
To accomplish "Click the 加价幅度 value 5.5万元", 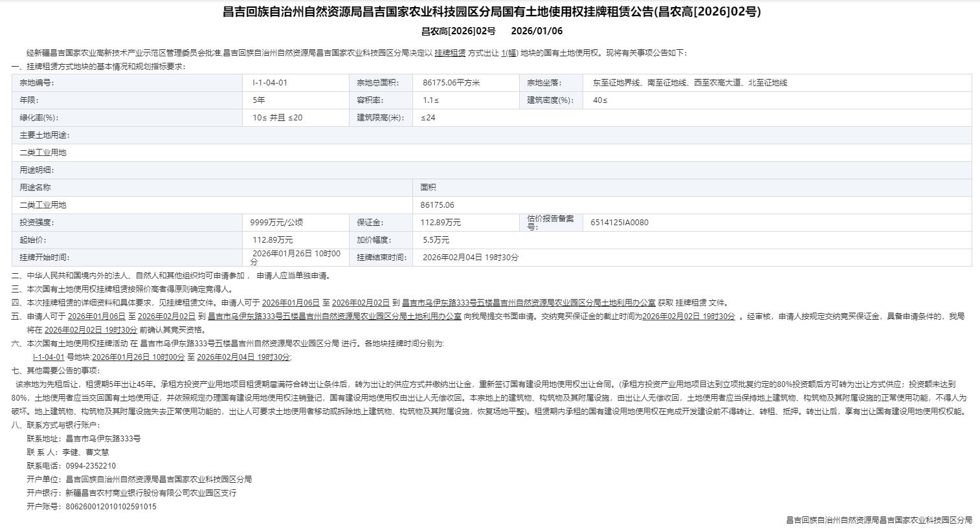I will [436, 240].
